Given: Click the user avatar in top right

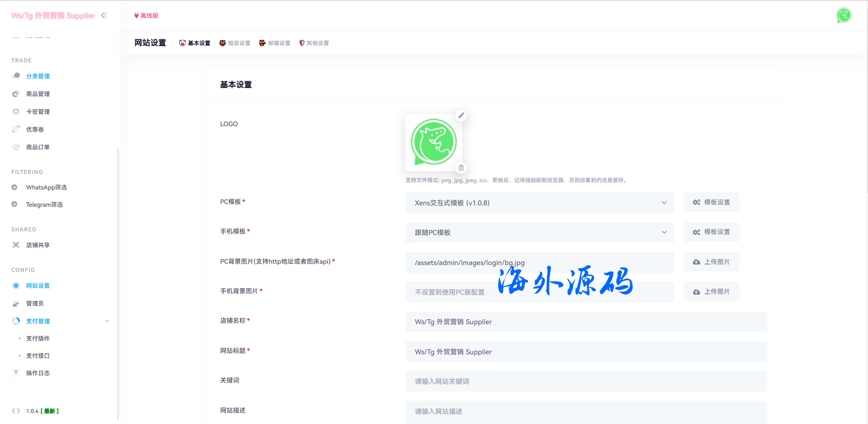Looking at the screenshot, I should [843, 15].
